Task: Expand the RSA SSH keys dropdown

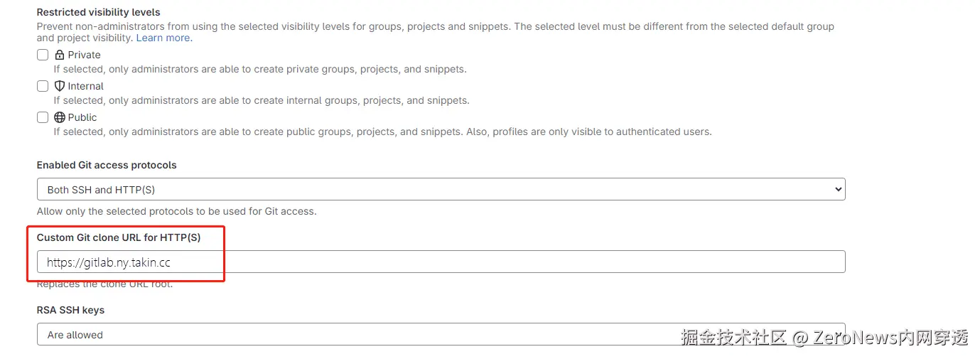Action: 441,334
